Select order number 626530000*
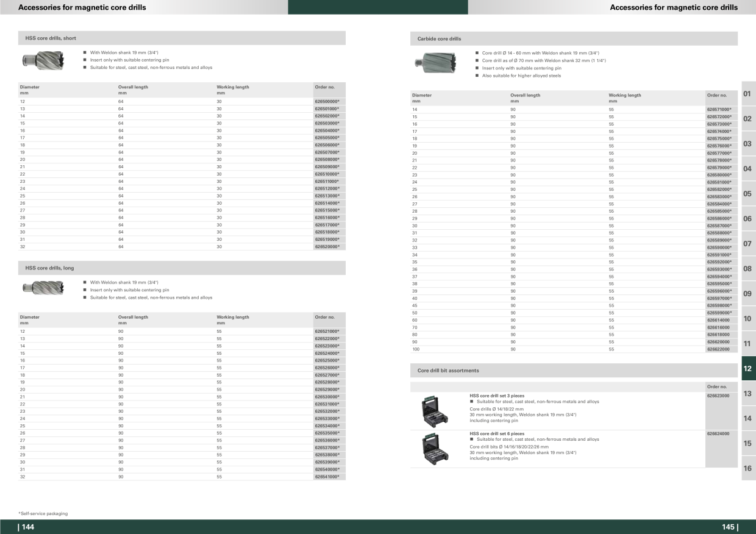This screenshot has height=534, width=756. [327, 397]
